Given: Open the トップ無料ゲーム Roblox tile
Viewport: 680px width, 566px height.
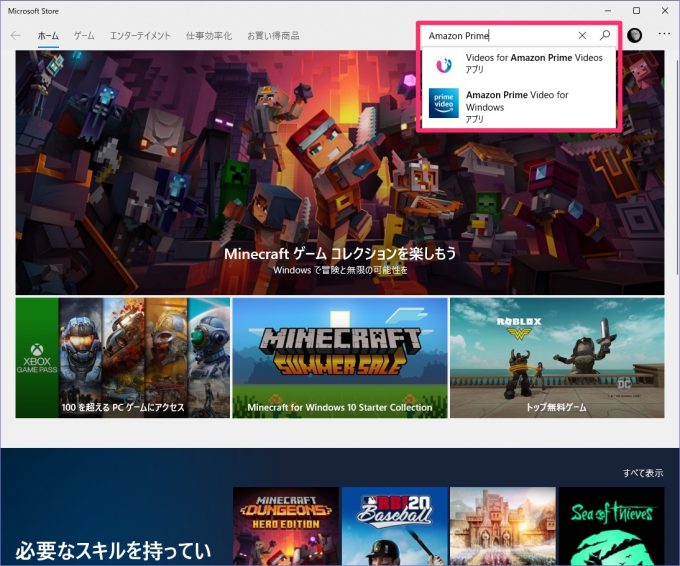Looking at the screenshot, I should (x=557, y=358).
